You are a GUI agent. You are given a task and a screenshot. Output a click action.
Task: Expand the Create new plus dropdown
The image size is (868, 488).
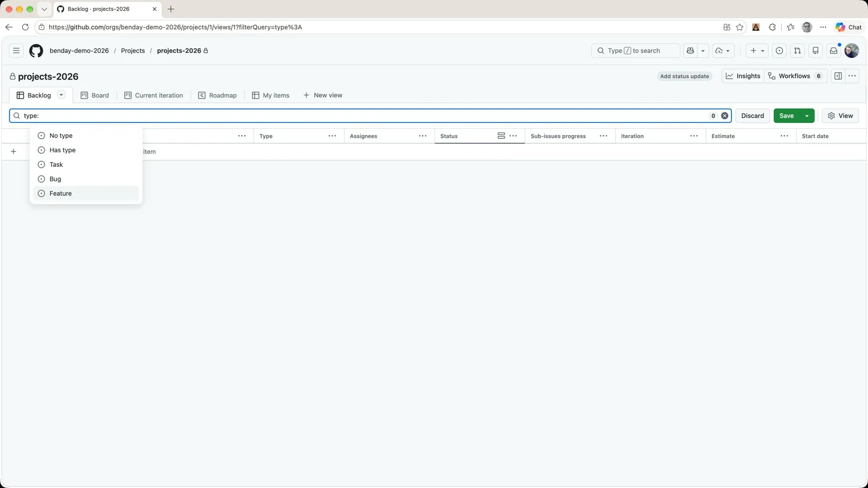pos(757,51)
